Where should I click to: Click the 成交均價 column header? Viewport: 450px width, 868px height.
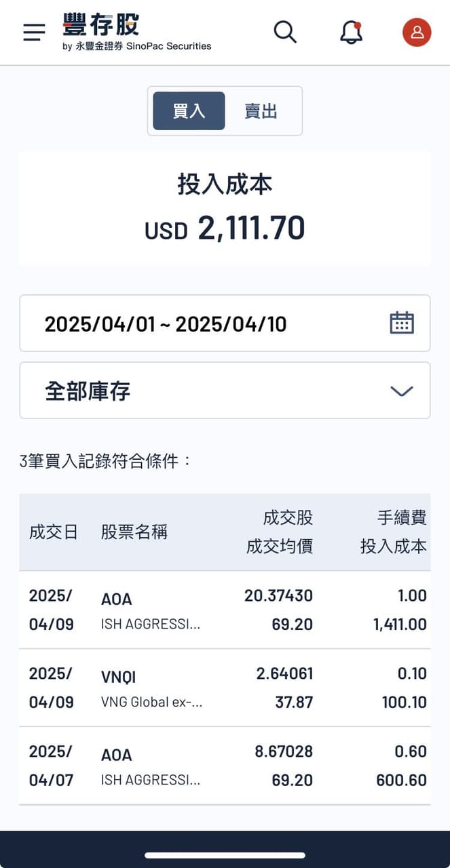coord(280,547)
